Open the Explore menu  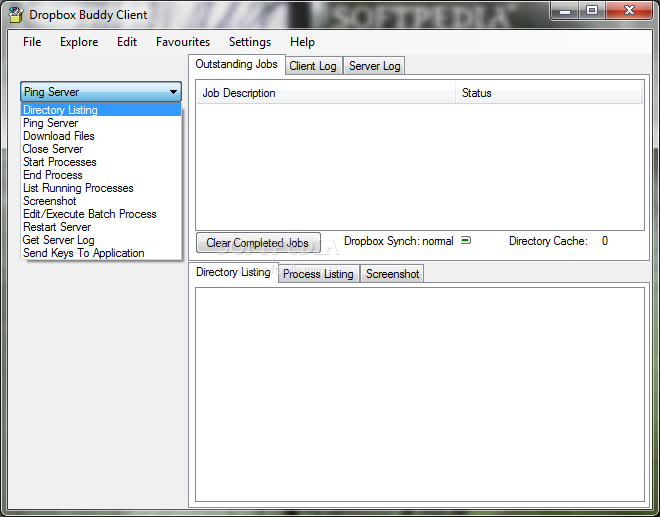point(79,42)
